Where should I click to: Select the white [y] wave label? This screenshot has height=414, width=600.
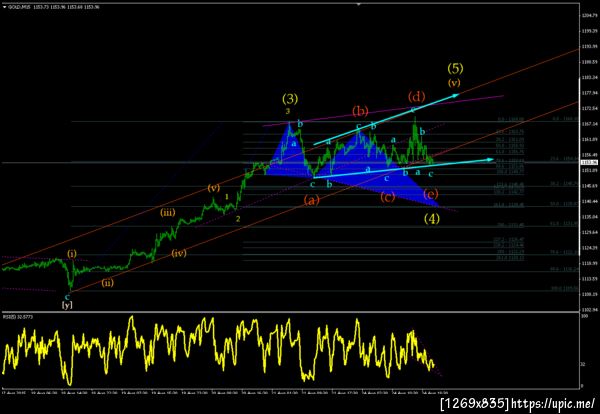(67, 305)
